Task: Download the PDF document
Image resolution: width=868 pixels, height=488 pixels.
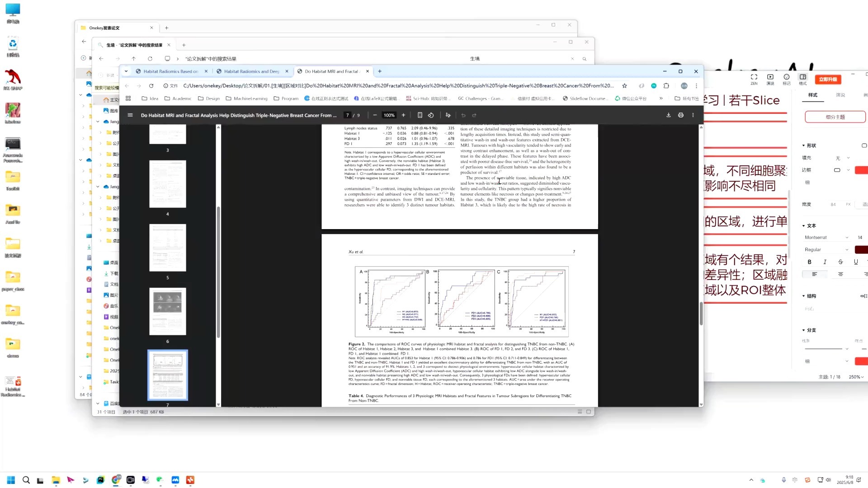Action: (669, 115)
